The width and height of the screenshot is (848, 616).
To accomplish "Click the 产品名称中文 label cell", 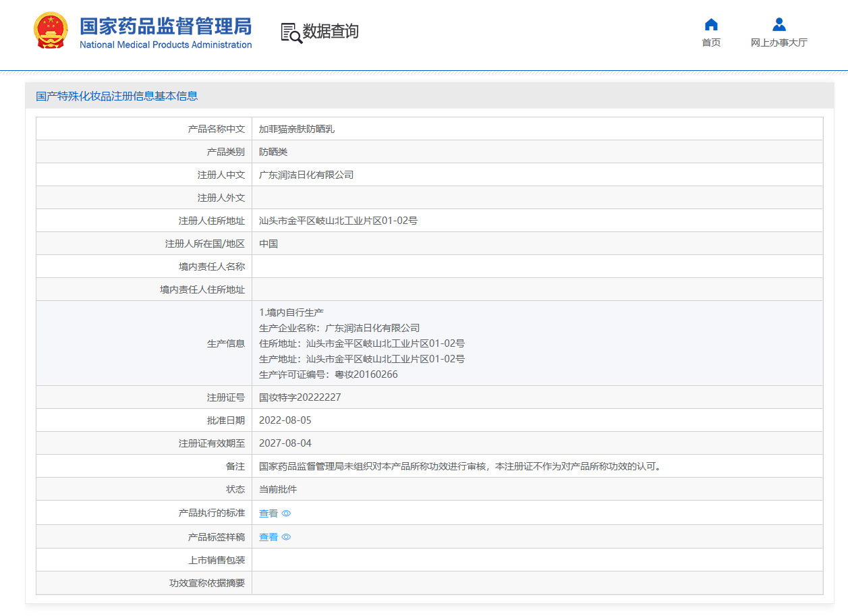I will [x=144, y=129].
